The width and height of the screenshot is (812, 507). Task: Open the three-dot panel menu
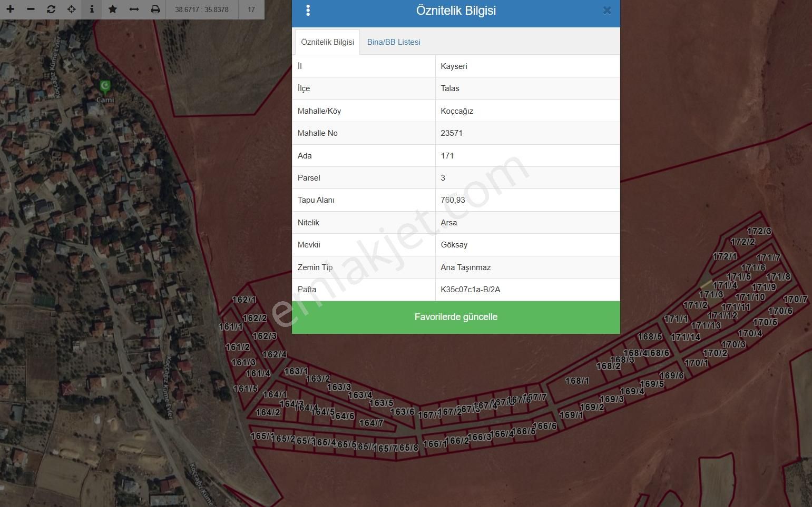tap(308, 11)
